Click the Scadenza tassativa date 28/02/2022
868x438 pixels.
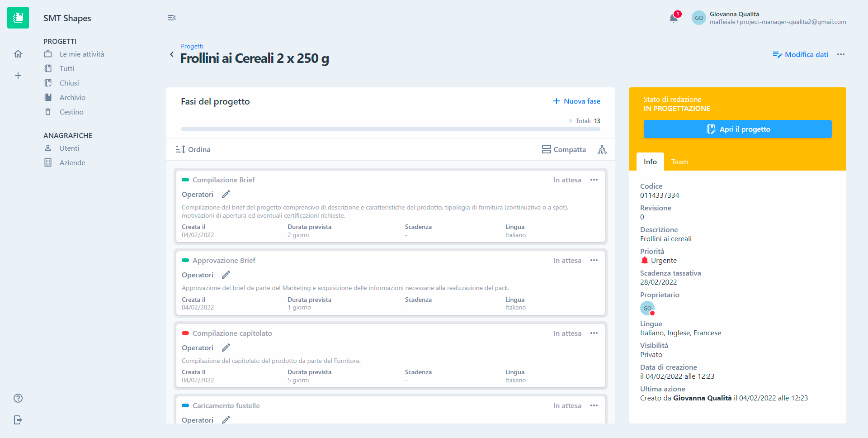point(659,282)
